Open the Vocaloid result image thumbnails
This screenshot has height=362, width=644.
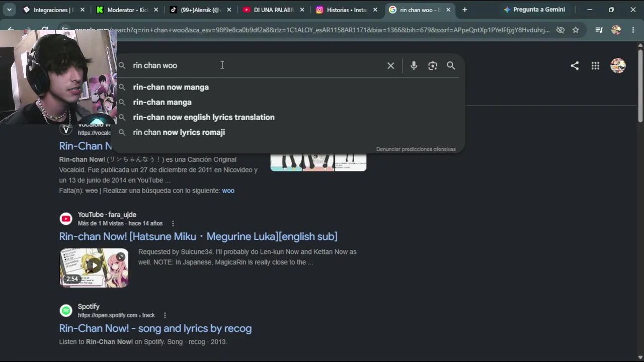318,162
